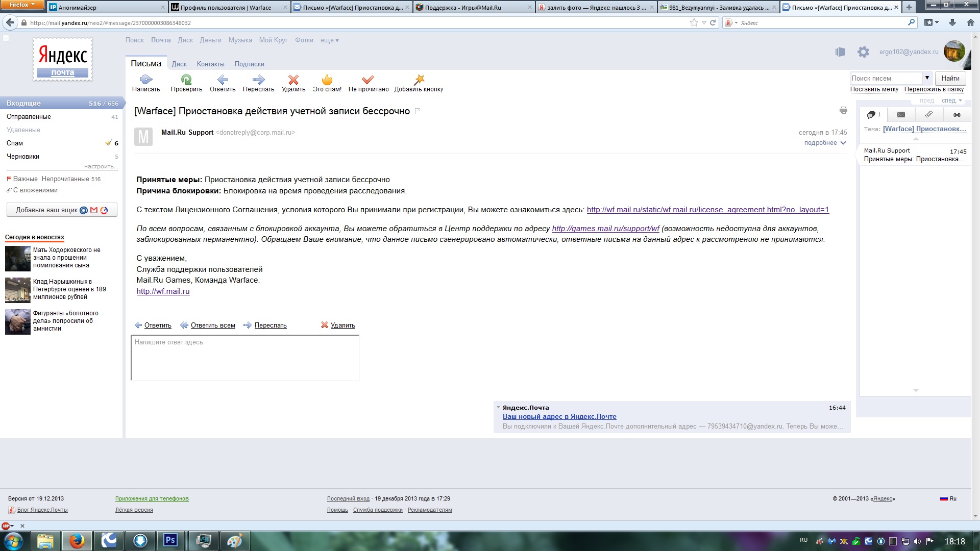Screen dimensions: 980x551
Task: Switch to the Контакты tab
Action: tap(211, 64)
